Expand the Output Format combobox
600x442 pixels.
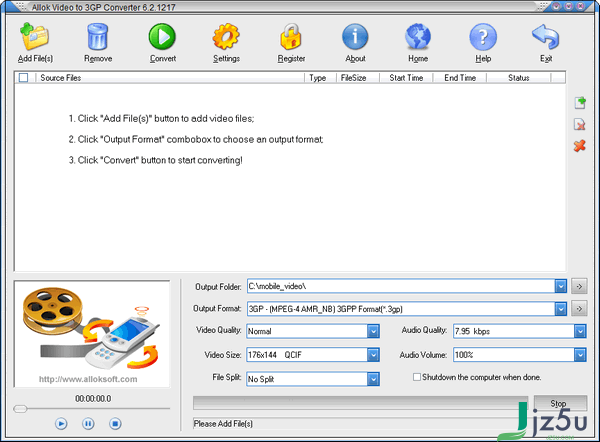pyautogui.click(x=561, y=309)
